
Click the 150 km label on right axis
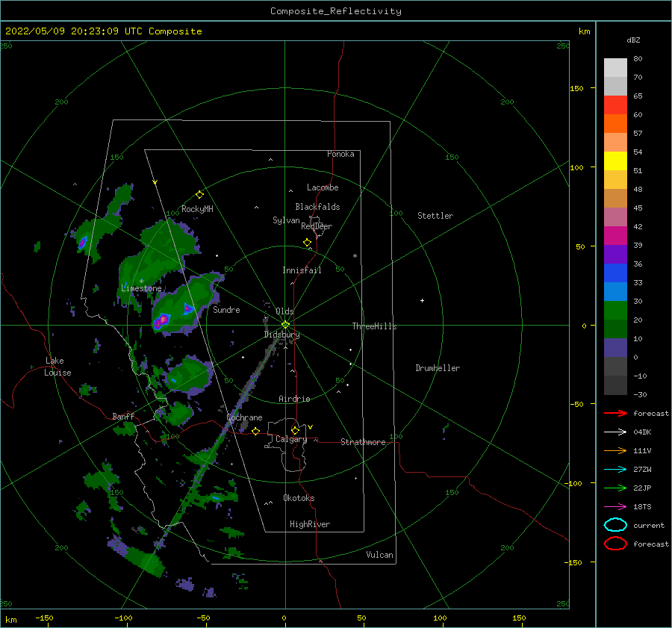(576, 88)
